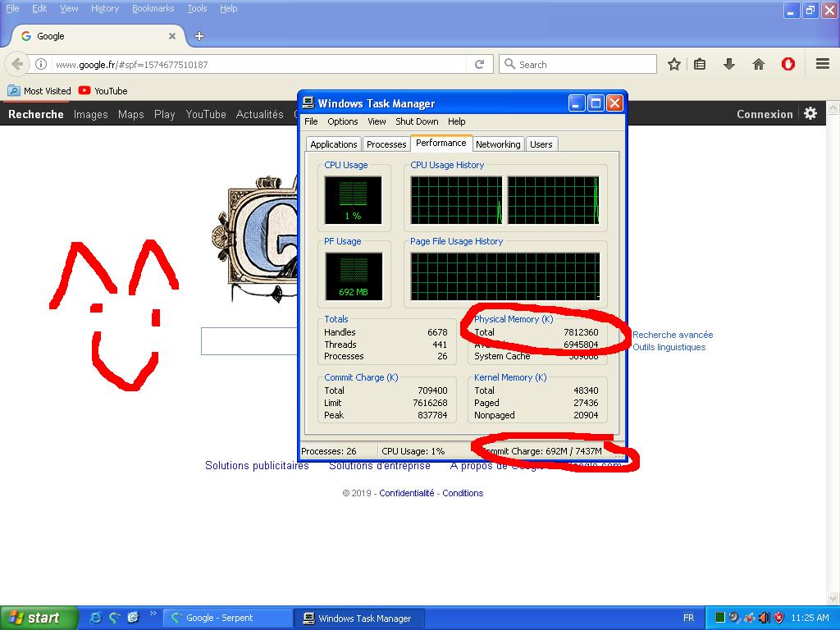Click the Google search input field
Image resolution: width=840 pixels, height=630 pixels.
[x=249, y=340]
